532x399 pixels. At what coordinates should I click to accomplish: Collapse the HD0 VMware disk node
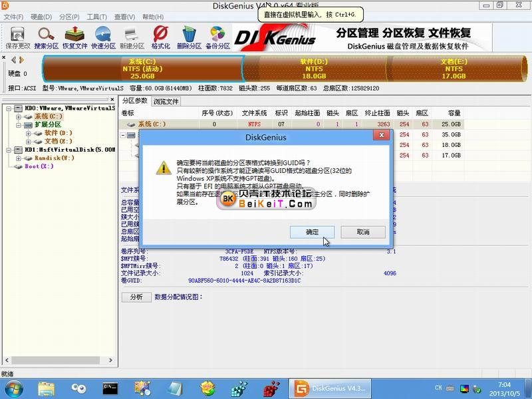(x=9, y=108)
